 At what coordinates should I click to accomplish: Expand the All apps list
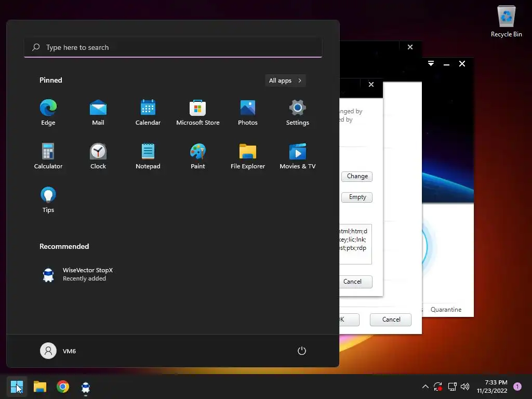(285, 81)
